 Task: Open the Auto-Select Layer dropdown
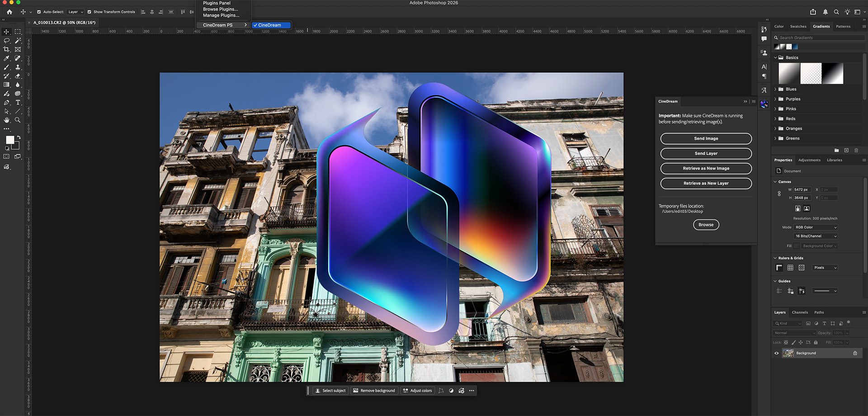tap(75, 12)
